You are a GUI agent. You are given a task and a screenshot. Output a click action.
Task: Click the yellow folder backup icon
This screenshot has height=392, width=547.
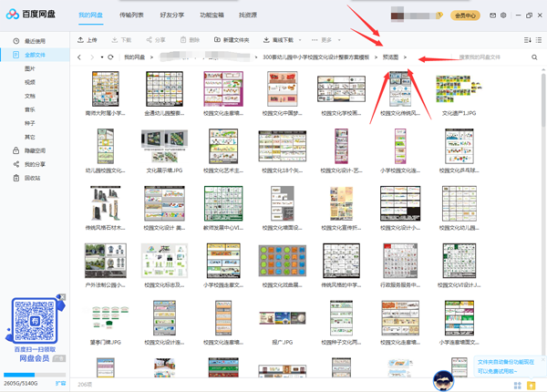[x=531, y=385]
